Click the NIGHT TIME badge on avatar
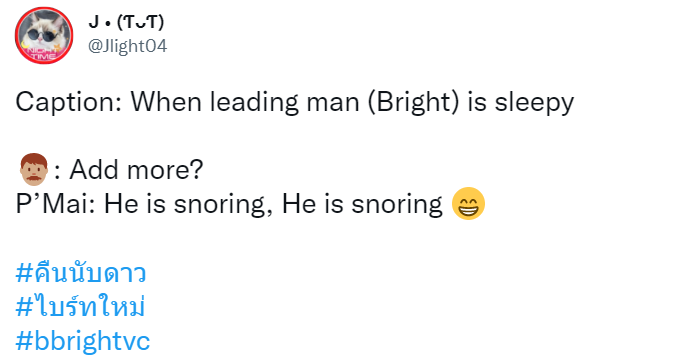 tap(42, 53)
